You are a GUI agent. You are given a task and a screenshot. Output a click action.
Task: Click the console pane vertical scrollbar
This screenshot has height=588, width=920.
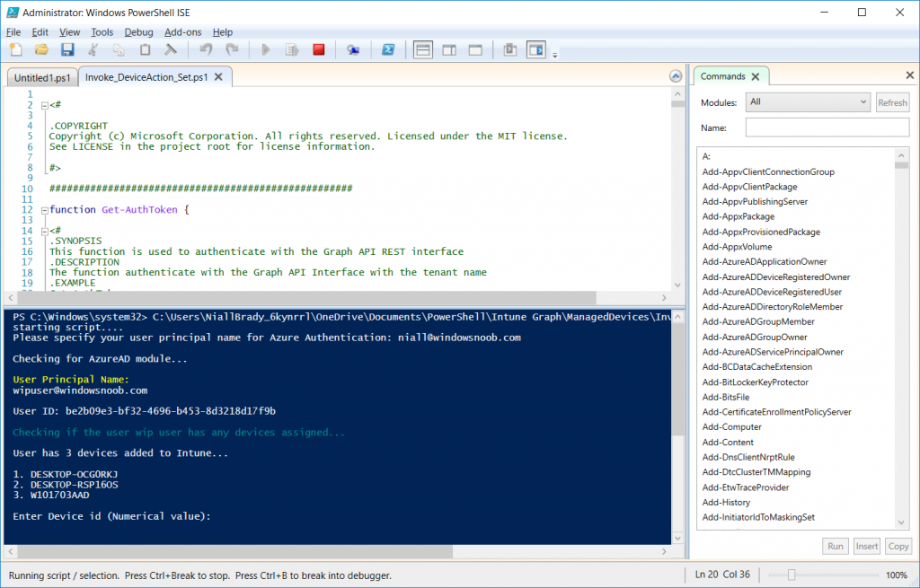click(x=677, y=381)
